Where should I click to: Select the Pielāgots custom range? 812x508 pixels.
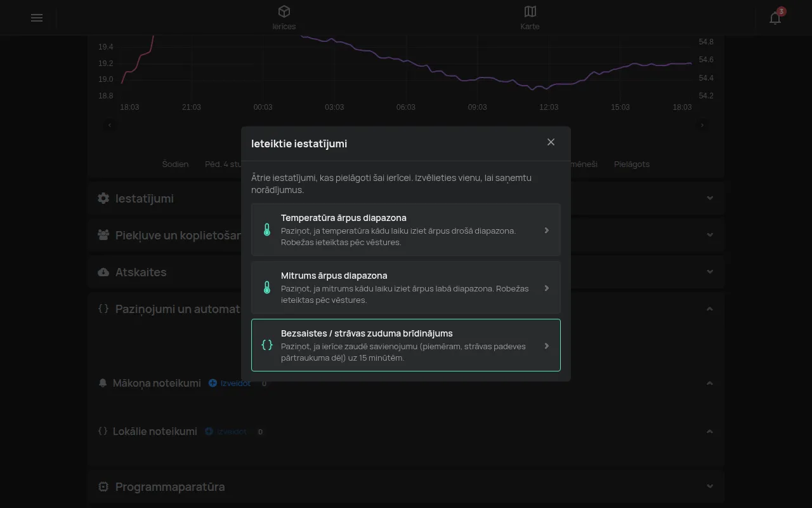point(632,164)
